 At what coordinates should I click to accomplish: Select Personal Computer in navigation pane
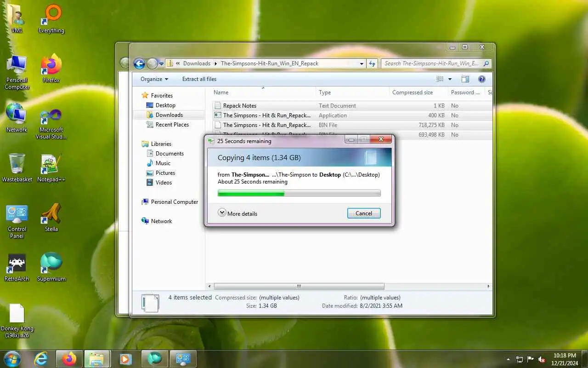coord(175,202)
